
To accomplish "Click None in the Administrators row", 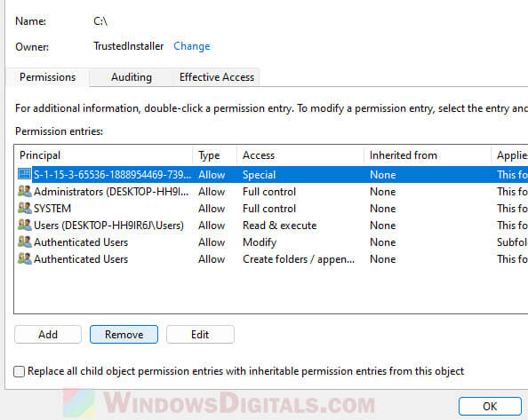I will pyautogui.click(x=382, y=191).
